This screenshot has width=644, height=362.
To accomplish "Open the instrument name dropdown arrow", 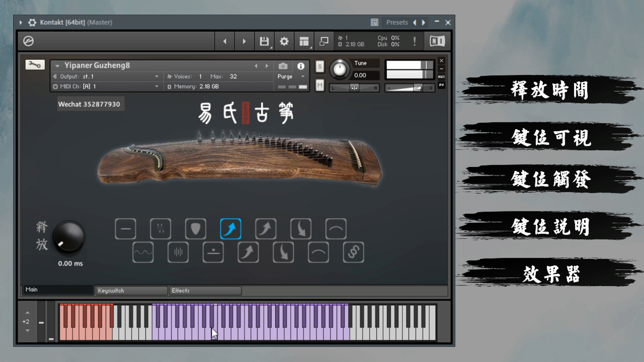I will tap(57, 66).
